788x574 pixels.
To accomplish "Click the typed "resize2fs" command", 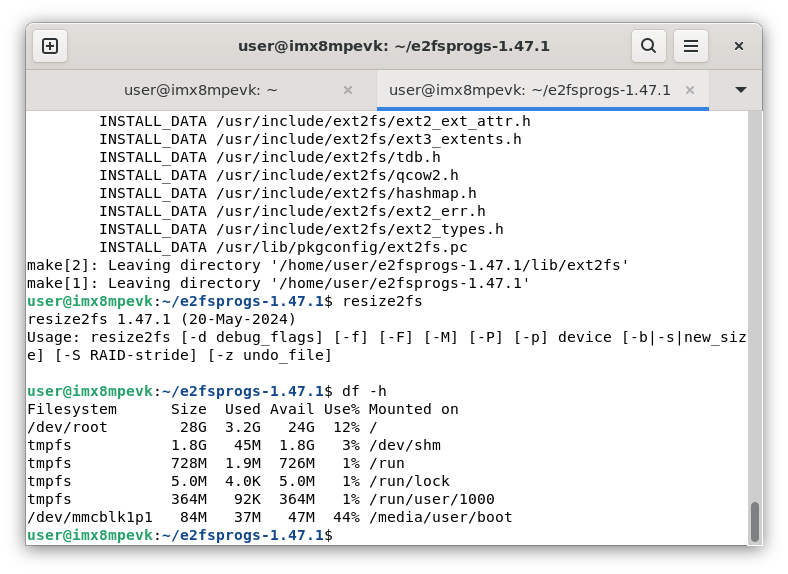I will point(382,301).
